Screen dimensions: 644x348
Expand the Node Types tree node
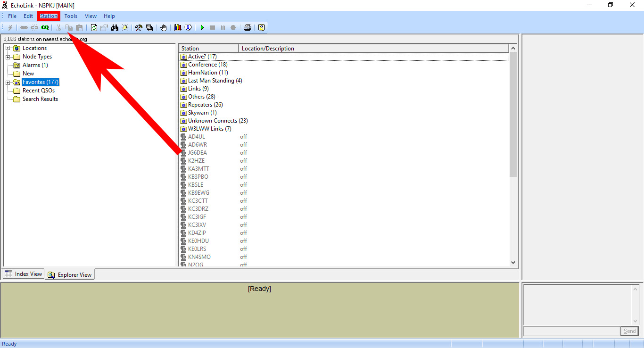(x=8, y=57)
